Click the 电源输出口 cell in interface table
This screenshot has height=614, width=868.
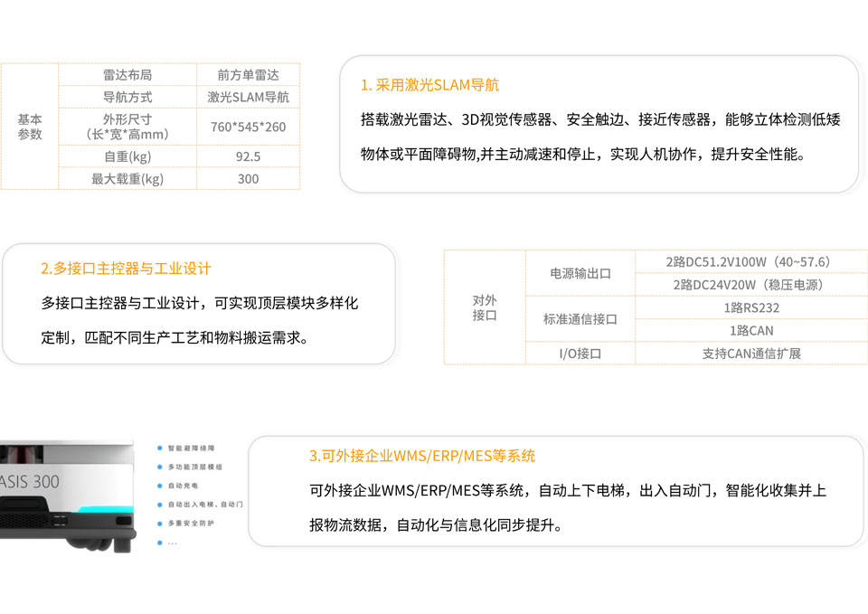click(580, 273)
